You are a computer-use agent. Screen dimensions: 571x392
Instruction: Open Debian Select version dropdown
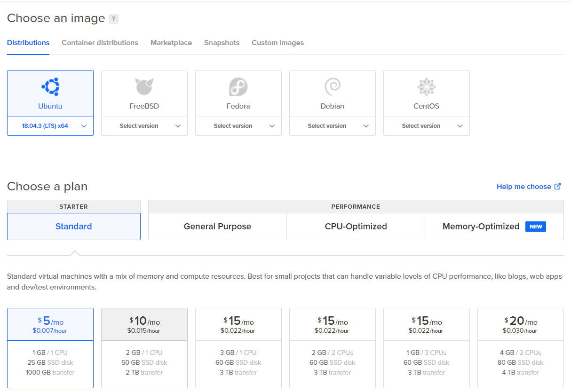pyautogui.click(x=333, y=126)
